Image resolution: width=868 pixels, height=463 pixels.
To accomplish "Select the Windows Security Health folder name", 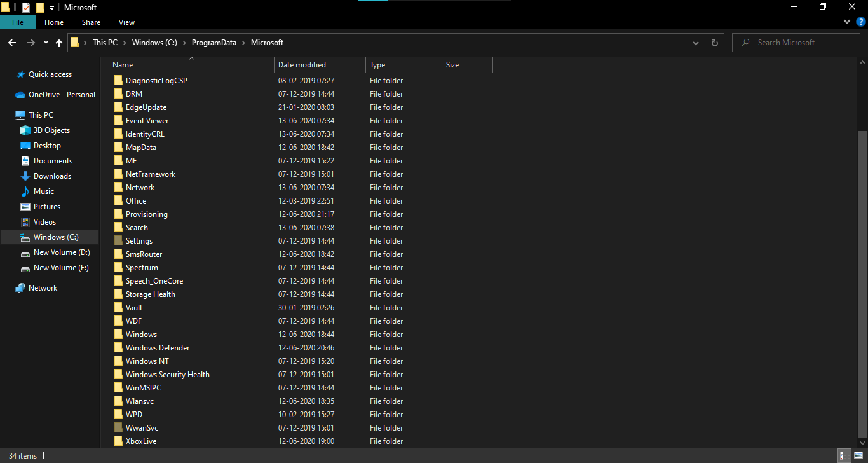I will (x=168, y=375).
